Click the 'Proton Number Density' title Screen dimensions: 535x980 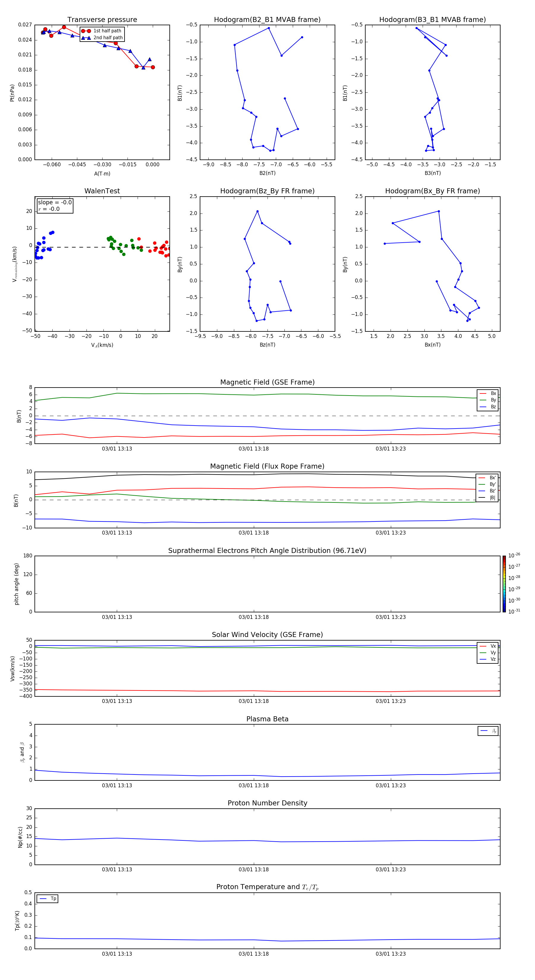(267, 803)
